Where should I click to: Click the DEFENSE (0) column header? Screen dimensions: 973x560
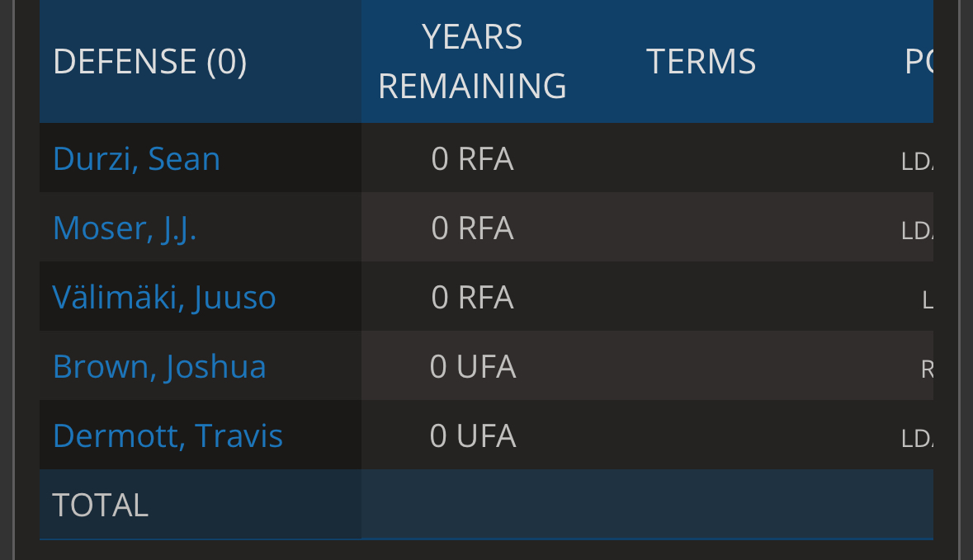point(150,61)
